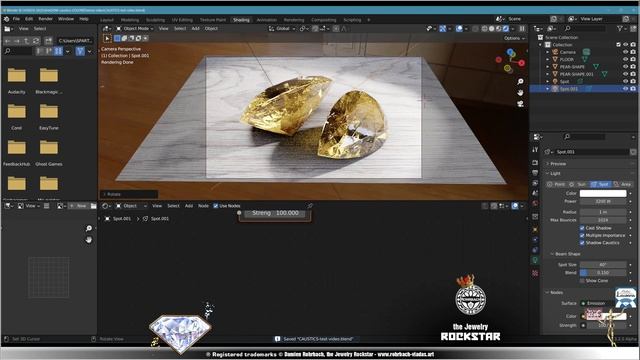Viewport: 640px width, 360px height.
Task: Hide FLOOR object with eye icon
Action: [625, 59]
